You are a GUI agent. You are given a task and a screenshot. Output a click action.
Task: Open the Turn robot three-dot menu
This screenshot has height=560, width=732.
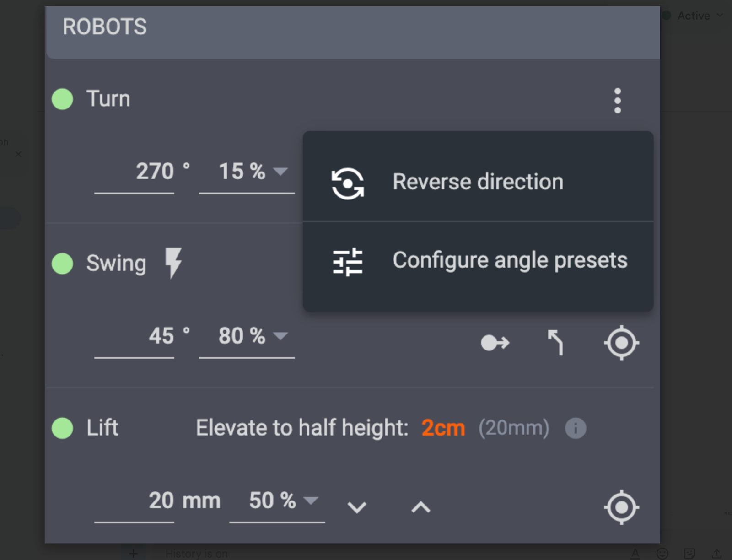[617, 100]
